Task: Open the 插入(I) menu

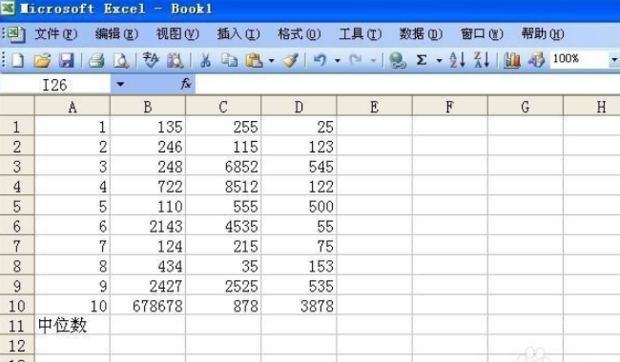Action: point(238,34)
